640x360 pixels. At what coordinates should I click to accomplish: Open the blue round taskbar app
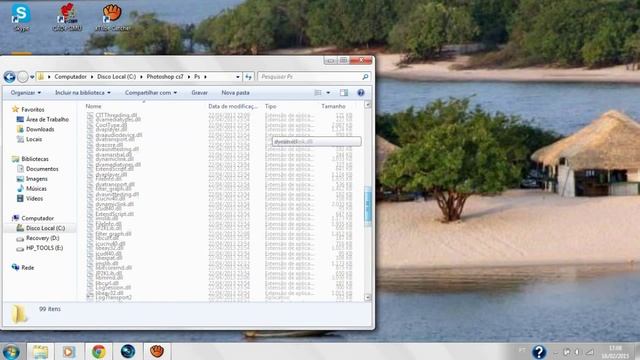tap(128, 351)
